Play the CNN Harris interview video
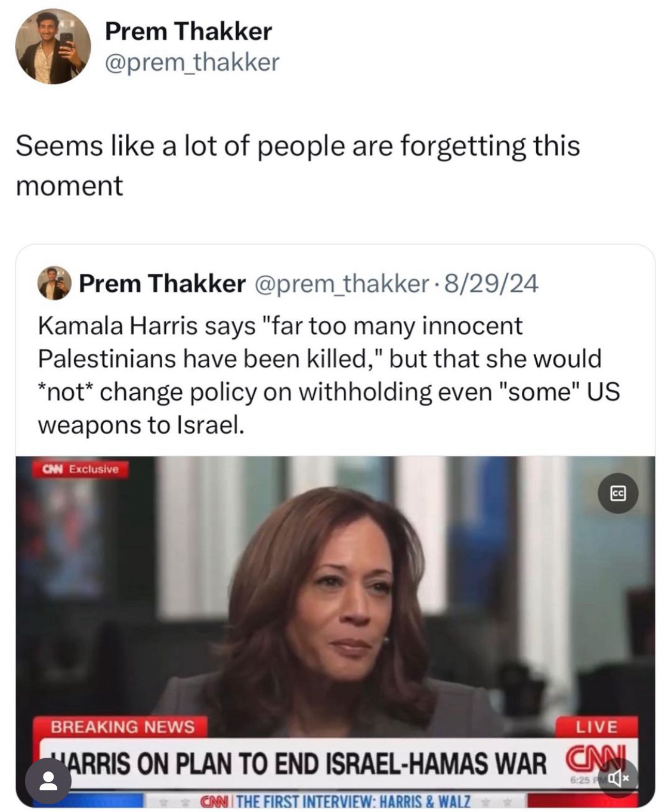The width and height of the screenshot is (671, 812). click(x=335, y=597)
